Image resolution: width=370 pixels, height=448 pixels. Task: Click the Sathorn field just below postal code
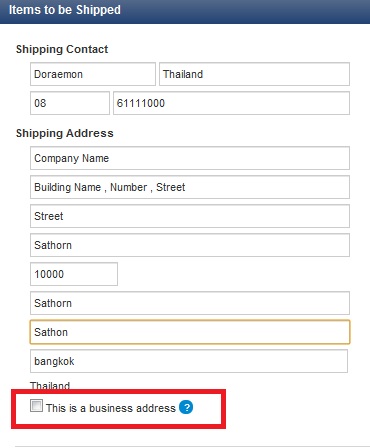coord(190,303)
